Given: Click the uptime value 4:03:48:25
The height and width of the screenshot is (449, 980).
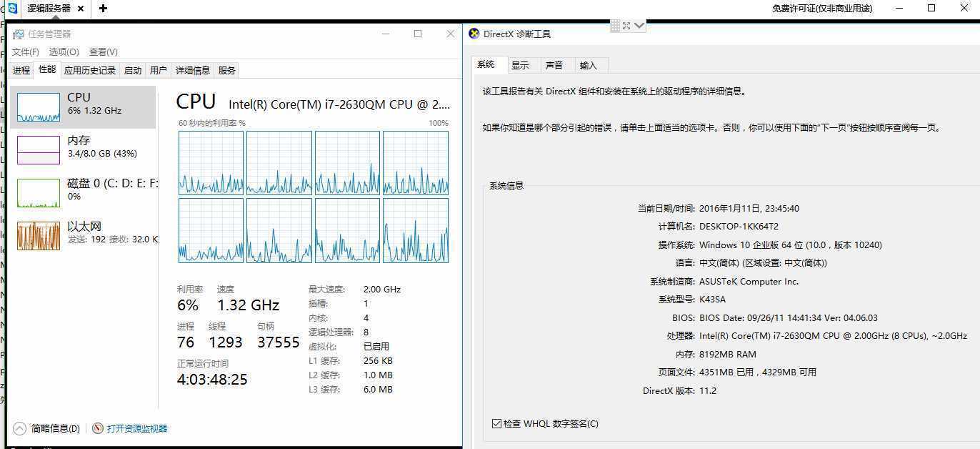Looking at the screenshot, I should tap(212, 380).
